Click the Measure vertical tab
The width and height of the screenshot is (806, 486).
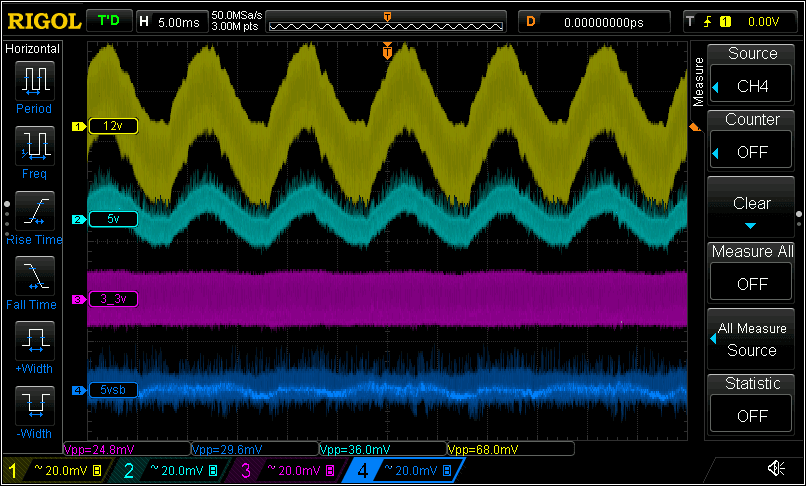tap(698, 82)
